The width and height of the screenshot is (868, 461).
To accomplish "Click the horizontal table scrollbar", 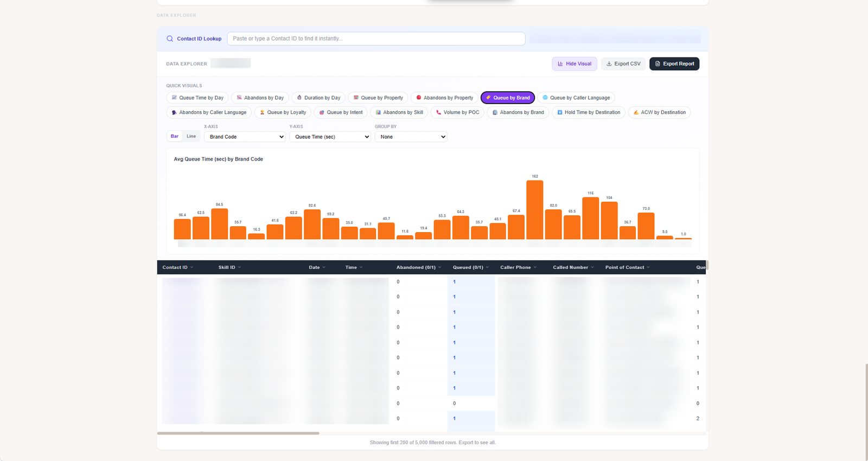I will coord(238,433).
